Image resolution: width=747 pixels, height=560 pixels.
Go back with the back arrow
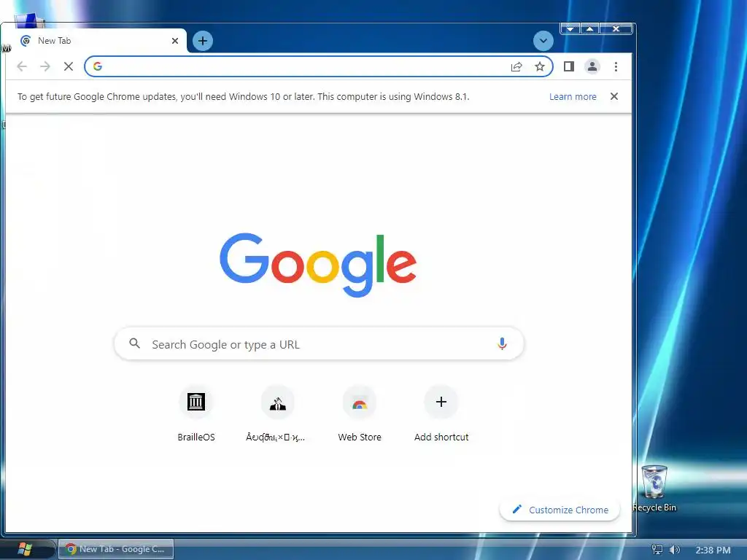tap(22, 66)
